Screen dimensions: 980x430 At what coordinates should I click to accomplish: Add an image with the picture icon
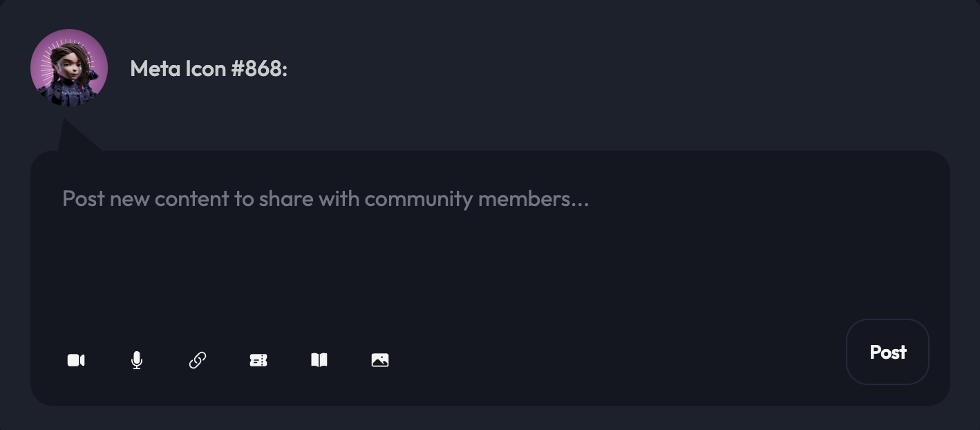[380, 360]
